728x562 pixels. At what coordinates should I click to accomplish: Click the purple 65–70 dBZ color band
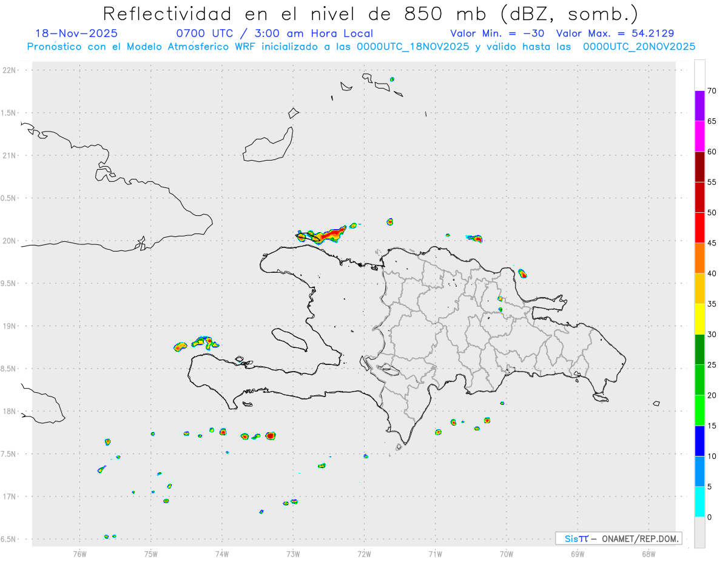pyautogui.click(x=699, y=106)
